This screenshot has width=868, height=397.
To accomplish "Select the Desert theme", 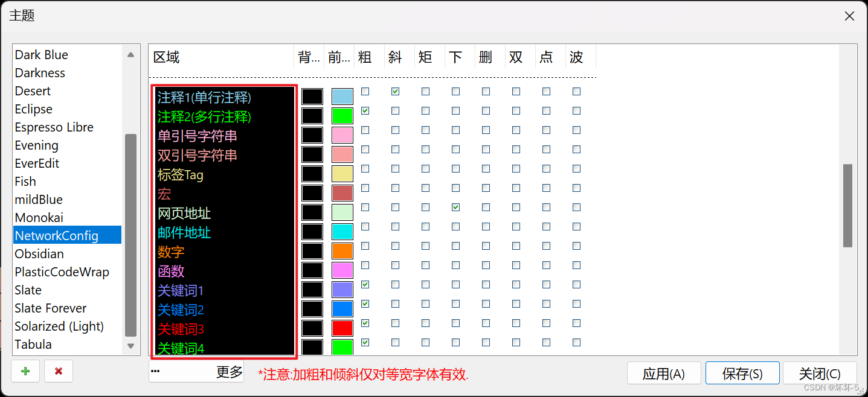I will coord(68,91).
